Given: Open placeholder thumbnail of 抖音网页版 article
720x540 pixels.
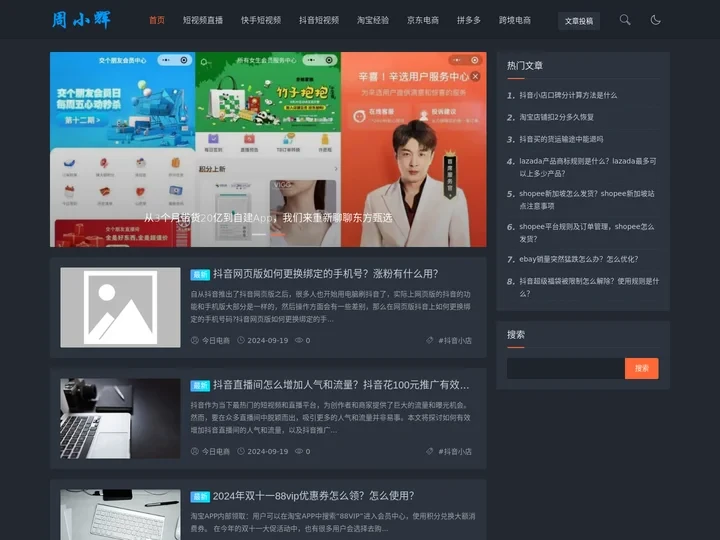Looking at the screenshot, I should click(120, 307).
